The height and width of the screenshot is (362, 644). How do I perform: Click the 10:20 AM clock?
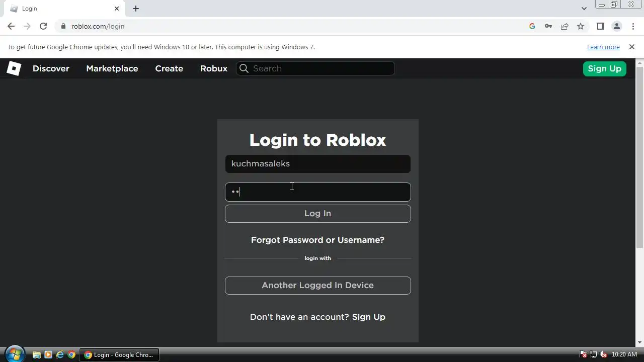click(x=624, y=354)
